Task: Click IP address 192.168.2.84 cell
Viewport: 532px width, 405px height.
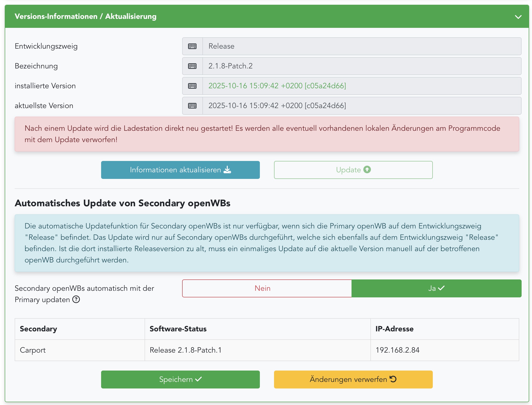Action: pos(397,350)
